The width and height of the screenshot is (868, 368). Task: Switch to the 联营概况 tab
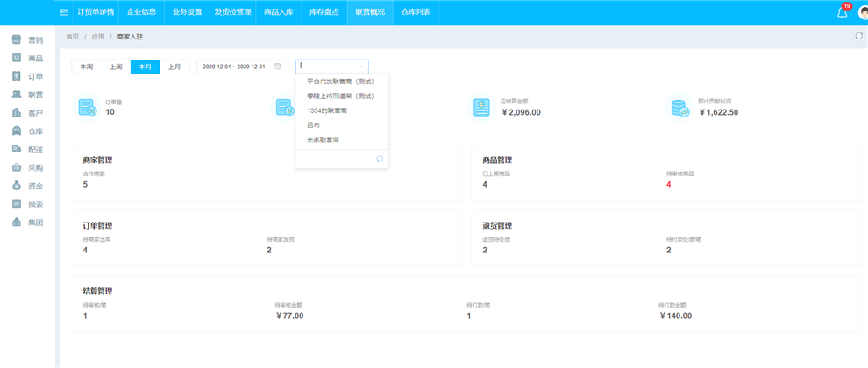[370, 12]
